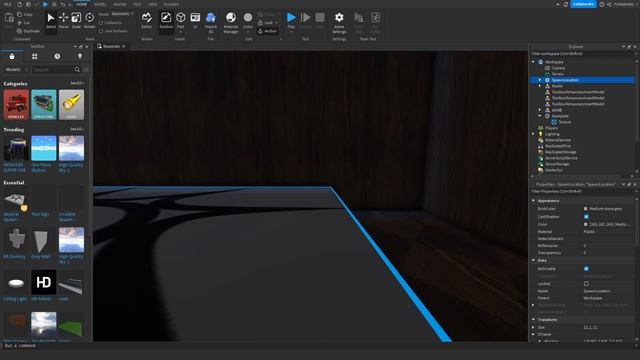Open Toolbox Recent tab (clock icon)
Screen dimensions: 640x360
click(57, 56)
